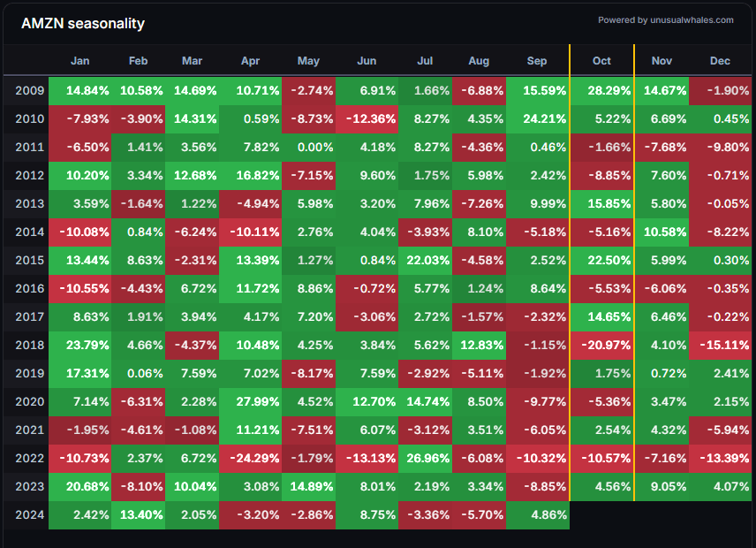Select the 22.03% cell in July 2015
756x548 pixels.
point(424,260)
